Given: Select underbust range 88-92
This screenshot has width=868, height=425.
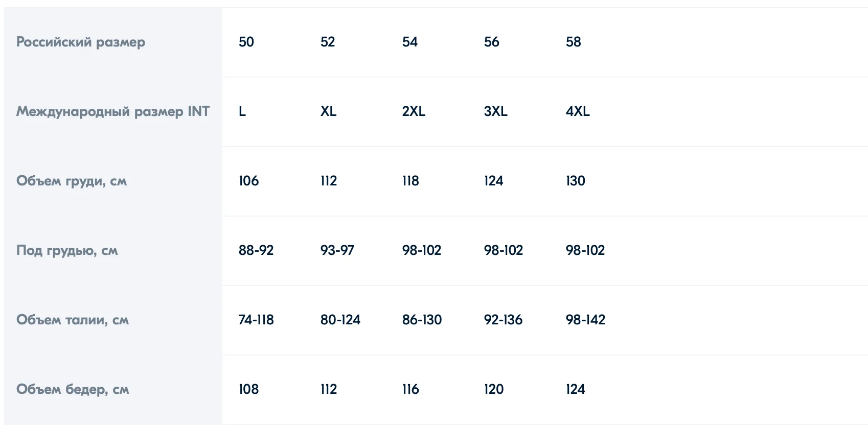Looking at the screenshot, I should pyautogui.click(x=256, y=250).
